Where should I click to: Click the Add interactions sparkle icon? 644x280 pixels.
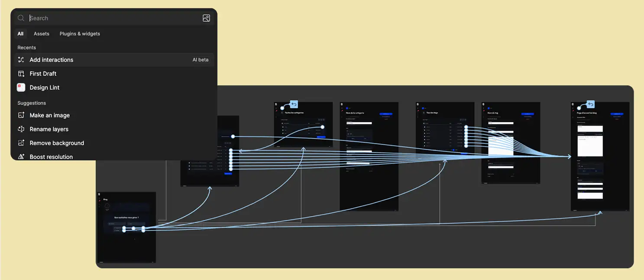pyautogui.click(x=21, y=60)
